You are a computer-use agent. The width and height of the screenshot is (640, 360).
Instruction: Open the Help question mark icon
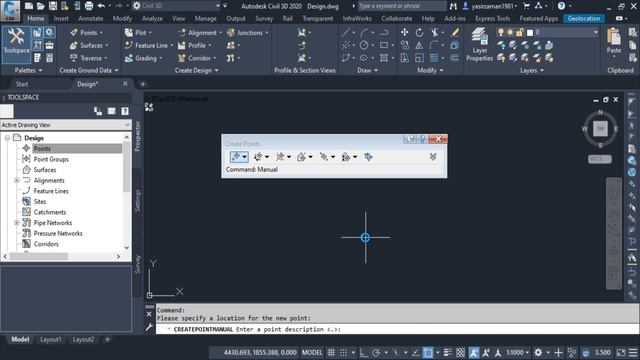562,6
